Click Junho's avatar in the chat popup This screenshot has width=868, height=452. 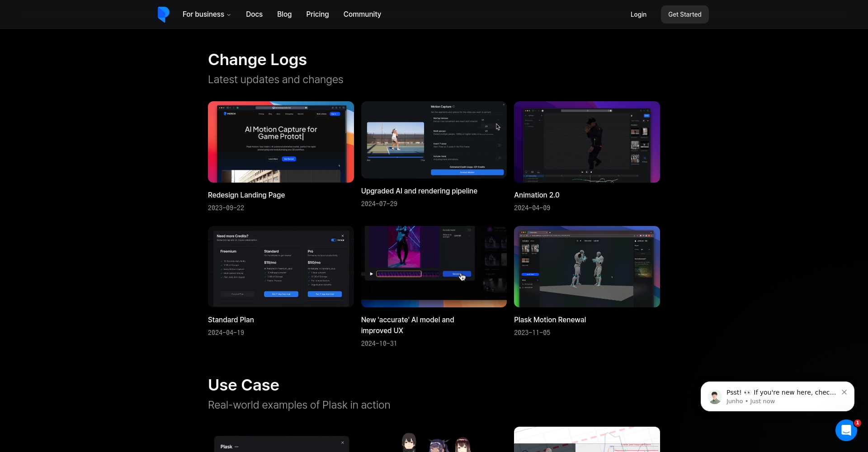715,397
